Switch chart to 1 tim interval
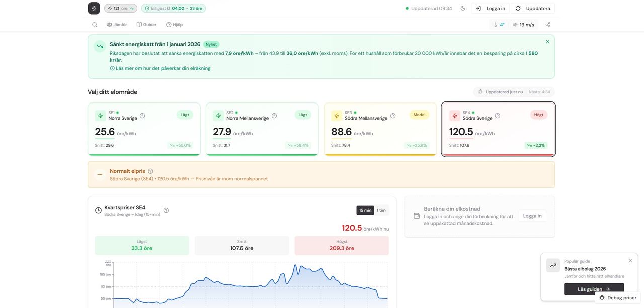Image resolution: width=644 pixels, height=308 pixels. (x=381, y=210)
